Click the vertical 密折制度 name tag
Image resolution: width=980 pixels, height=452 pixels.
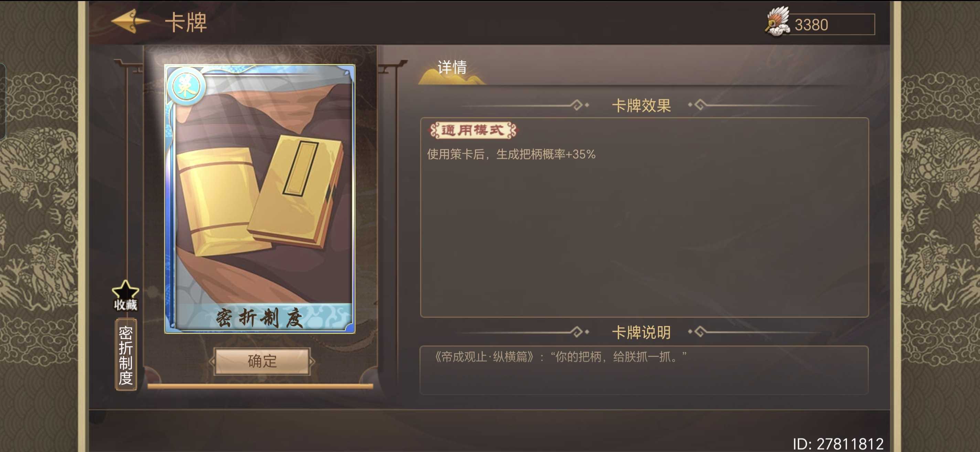pyautogui.click(x=126, y=354)
